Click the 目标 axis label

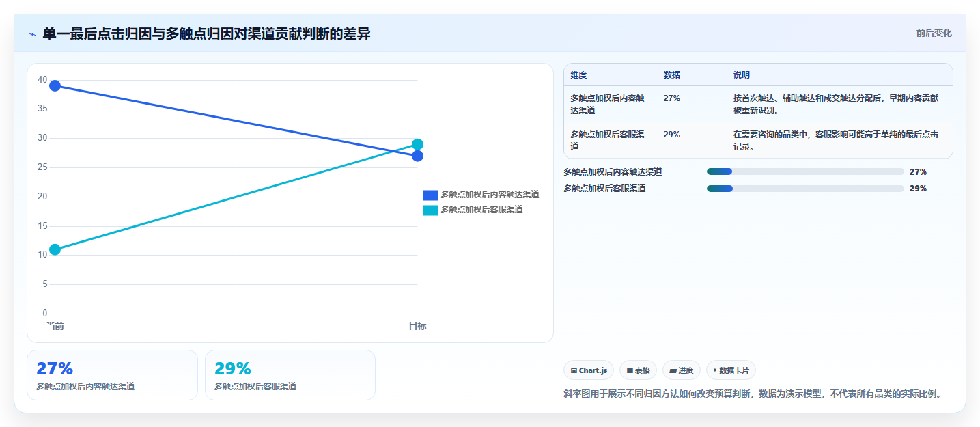click(417, 326)
